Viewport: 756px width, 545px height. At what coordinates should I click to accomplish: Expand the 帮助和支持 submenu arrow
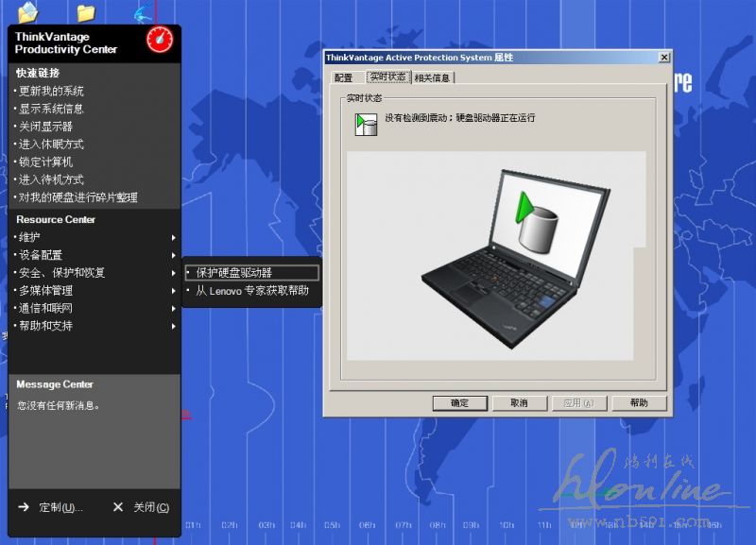(x=173, y=326)
